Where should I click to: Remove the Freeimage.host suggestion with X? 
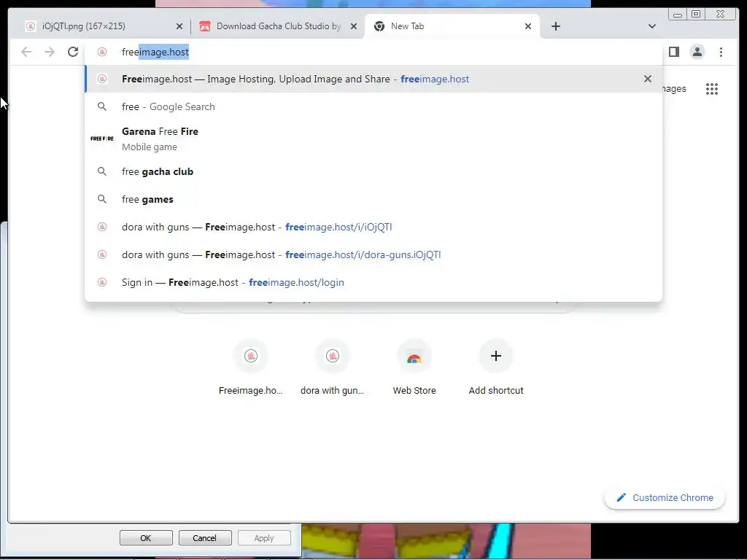pos(648,79)
